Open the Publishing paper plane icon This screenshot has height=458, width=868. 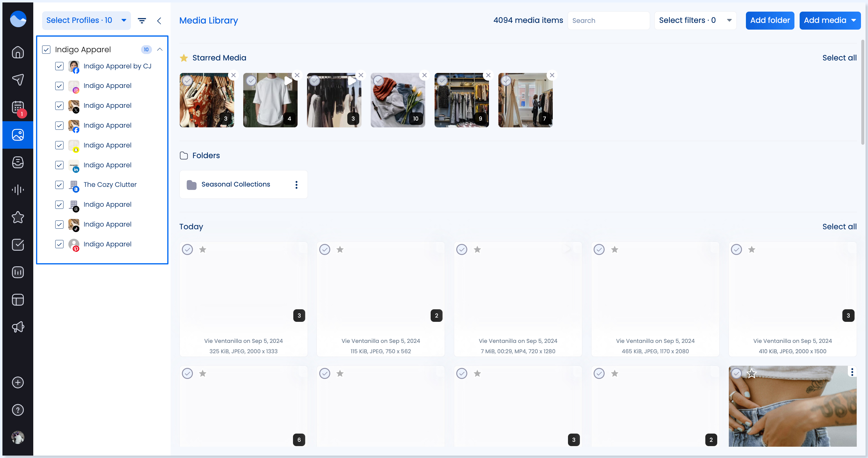[17, 79]
